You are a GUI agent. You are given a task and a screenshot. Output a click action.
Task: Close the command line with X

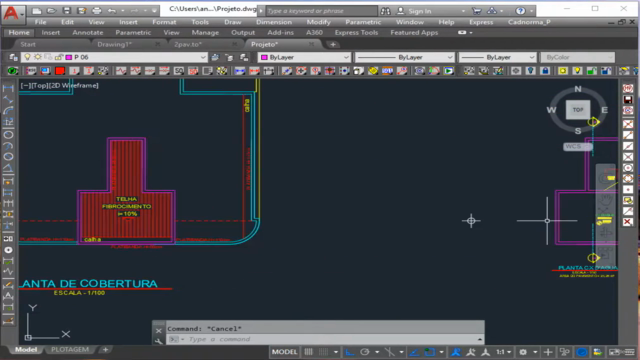[x=158, y=331]
